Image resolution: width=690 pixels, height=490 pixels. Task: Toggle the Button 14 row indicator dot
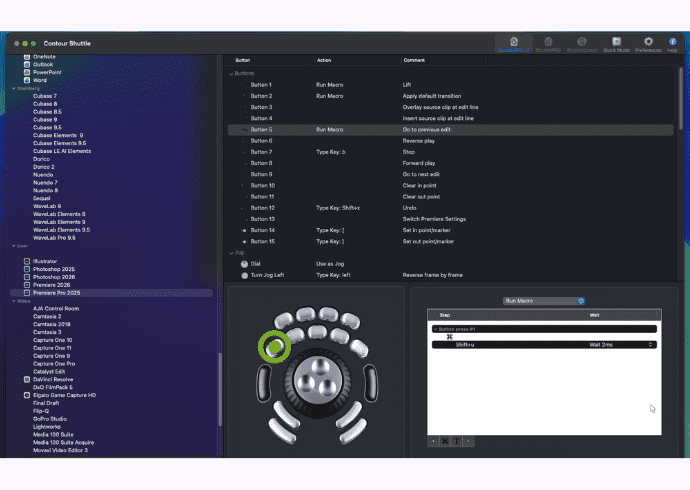243,230
